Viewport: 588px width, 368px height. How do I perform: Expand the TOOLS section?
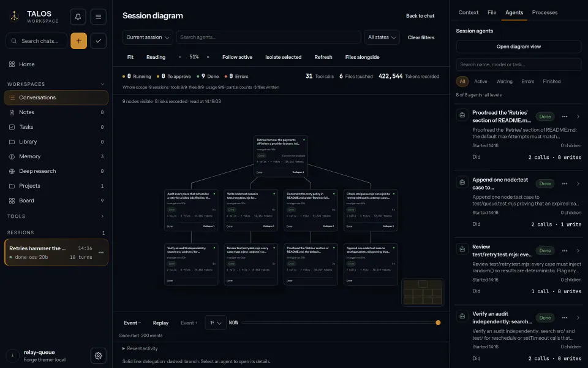click(x=102, y=217)
